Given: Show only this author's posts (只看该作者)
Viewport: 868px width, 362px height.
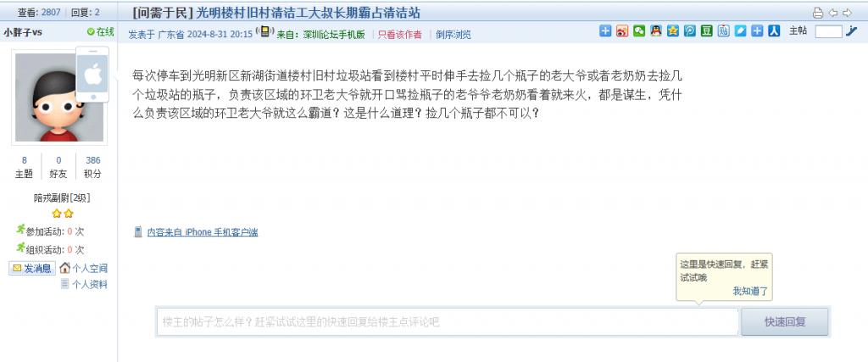Looking at the screenshot, I should click(400, 34).
